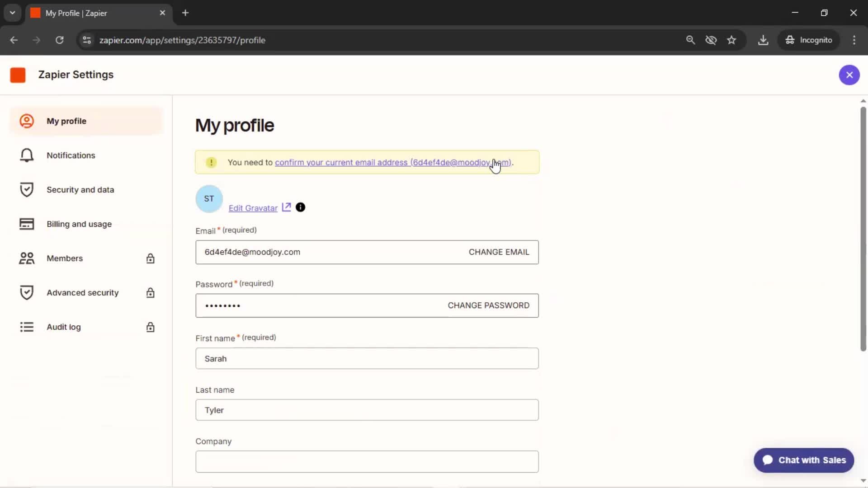868x488 pixels.
Task: Click the address bar URL
Action: pyautogui.click(x=182, y=40)
